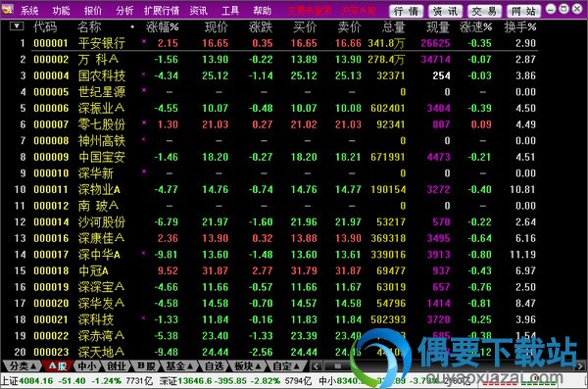Sort by the 换手% column header
588x389 pixels.
point(519,27)
